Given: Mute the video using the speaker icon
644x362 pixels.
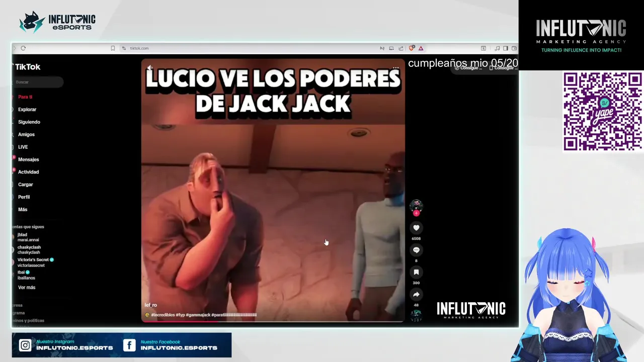Looking at the screenshot, I should (x=150, y=67).
